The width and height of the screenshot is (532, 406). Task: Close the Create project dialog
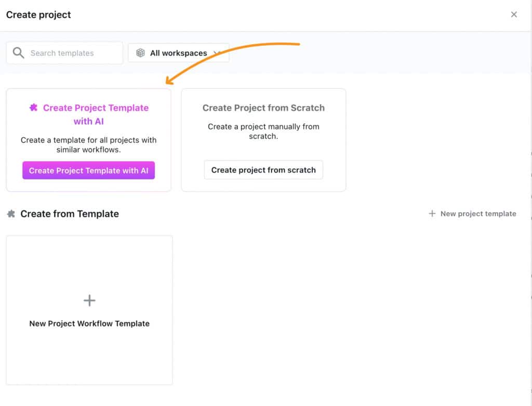(x=514, y=15)
